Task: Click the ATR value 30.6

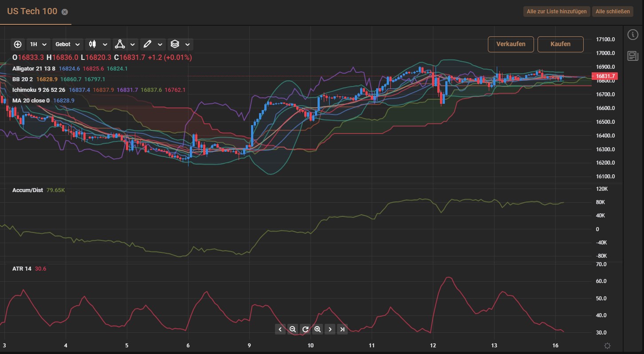Action: [40, 269]
